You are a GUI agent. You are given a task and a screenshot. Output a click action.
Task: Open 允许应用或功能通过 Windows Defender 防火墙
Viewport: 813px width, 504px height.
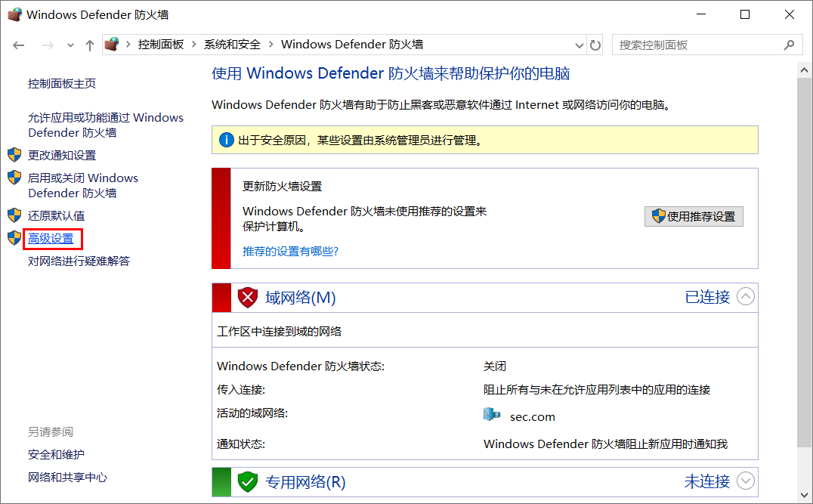[106, 125]
